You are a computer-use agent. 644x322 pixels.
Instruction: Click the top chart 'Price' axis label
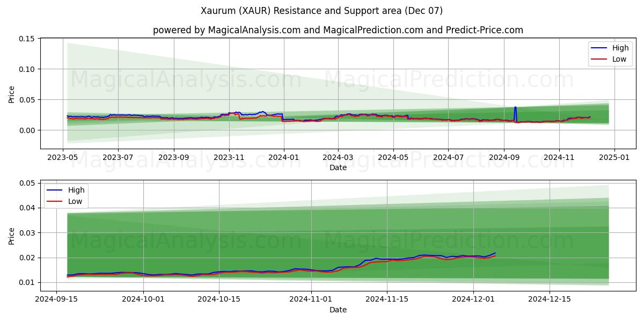pyautogui.click(x=12, y=93)
